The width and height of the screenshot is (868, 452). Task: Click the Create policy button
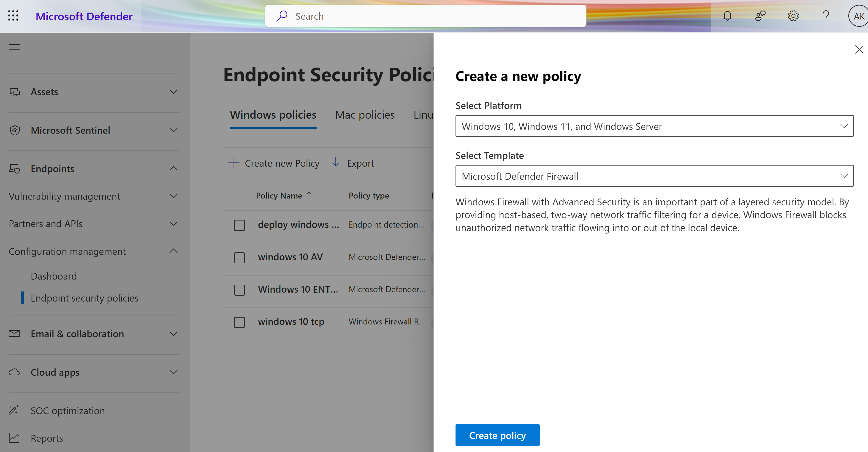(x=497, y=435)
